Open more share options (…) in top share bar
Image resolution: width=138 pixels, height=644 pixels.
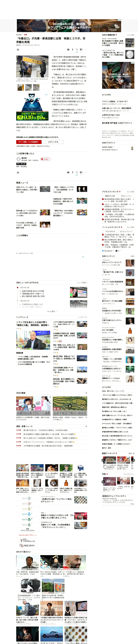[85, 49]
